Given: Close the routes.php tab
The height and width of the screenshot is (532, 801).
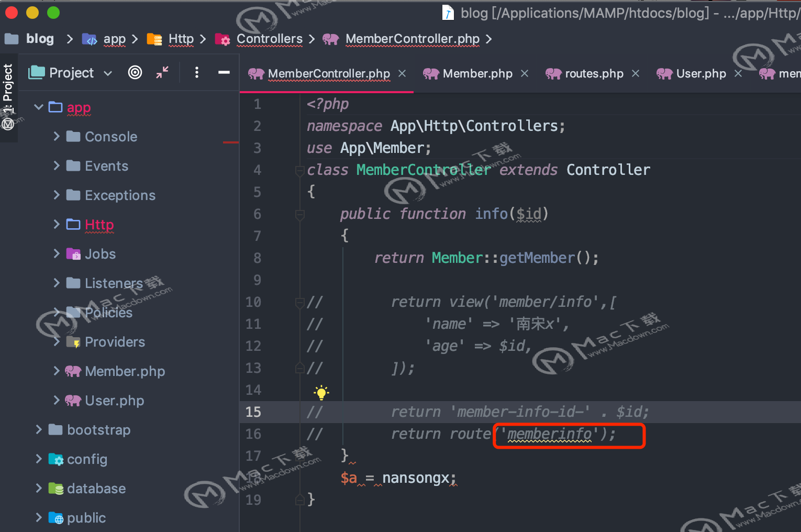Looking at the screenshot, I should pyautogui.click(x=636, y=74).
